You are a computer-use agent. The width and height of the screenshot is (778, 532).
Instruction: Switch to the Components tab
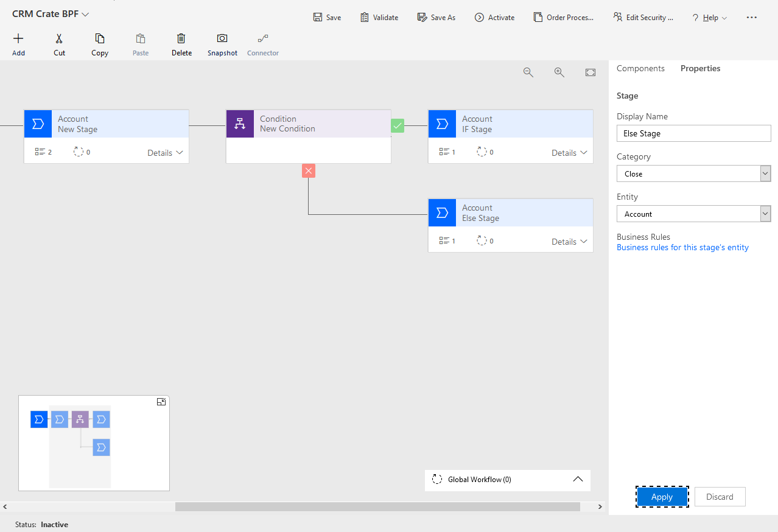click(x=640, y=68)
